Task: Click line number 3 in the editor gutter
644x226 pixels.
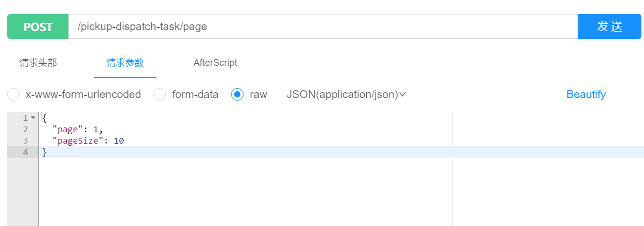Action: point(25,140)
